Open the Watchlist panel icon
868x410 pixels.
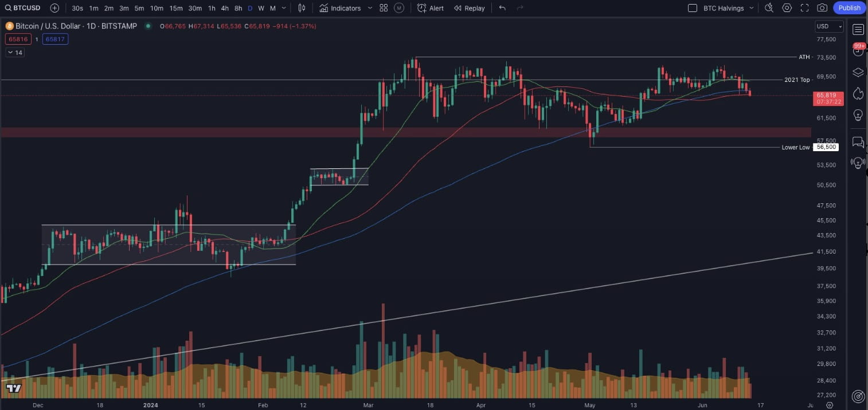point(858,29)
